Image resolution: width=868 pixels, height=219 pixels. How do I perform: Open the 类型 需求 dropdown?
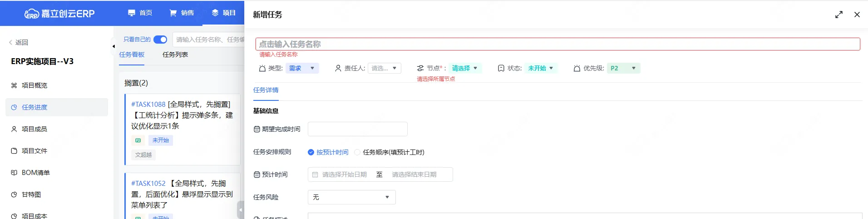click(302, 68)
